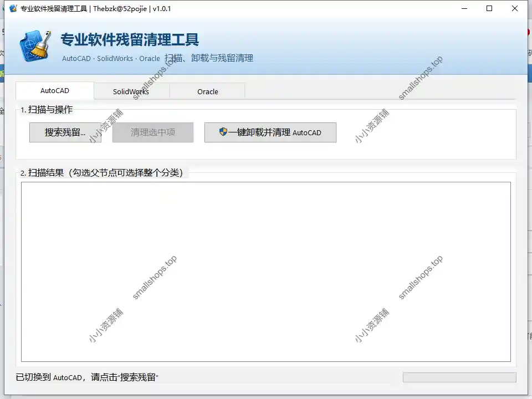The height and width of the screenshot is (399, 532).
Task: Switch to the AutoCAD tab
Action: [x=55, y=90]
